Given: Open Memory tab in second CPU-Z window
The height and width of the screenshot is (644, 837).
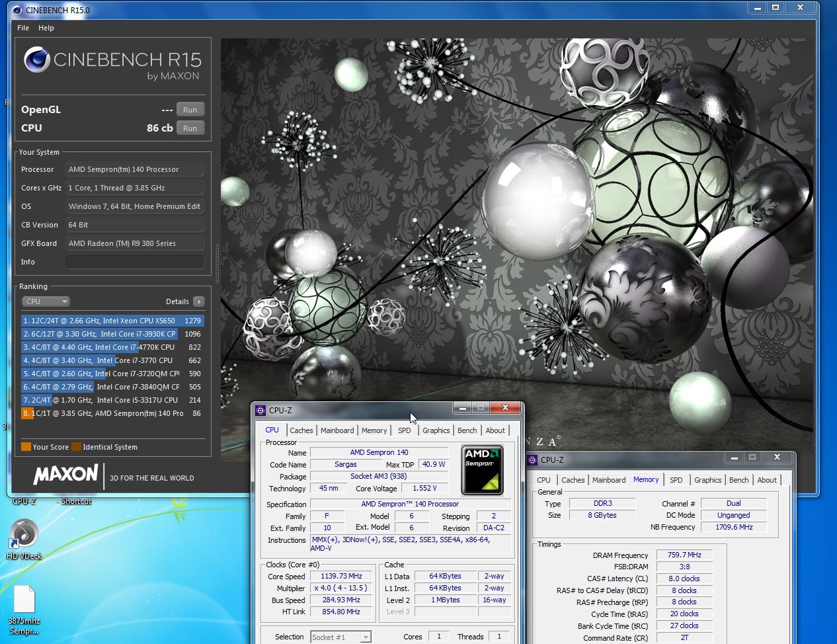Looking at the screenshot, I should tap(646, 479).
